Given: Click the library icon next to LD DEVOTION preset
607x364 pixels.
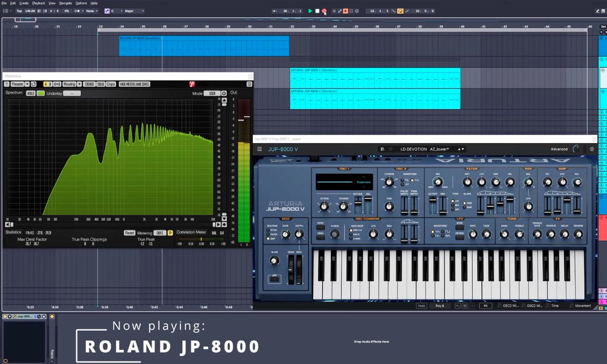Looking at the screenshot, I should [384, 148].
